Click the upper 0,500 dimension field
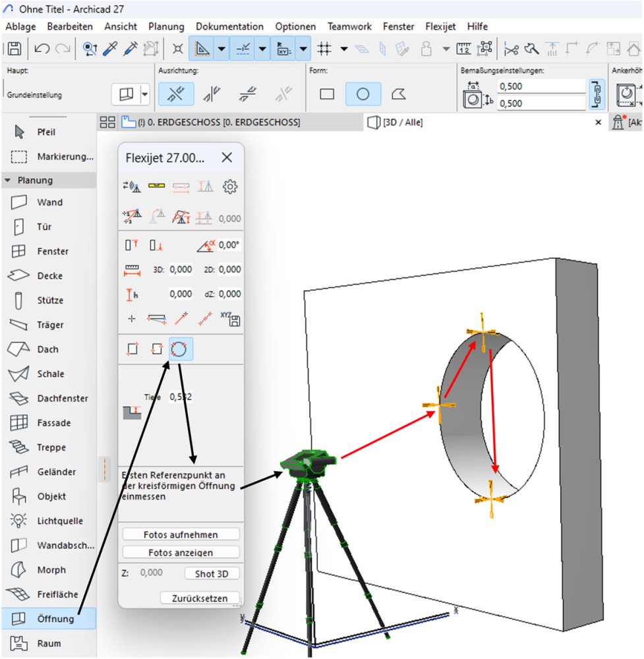Image resolution: width=644 pixels, height=659 pixels. click(x=541, y=86)
